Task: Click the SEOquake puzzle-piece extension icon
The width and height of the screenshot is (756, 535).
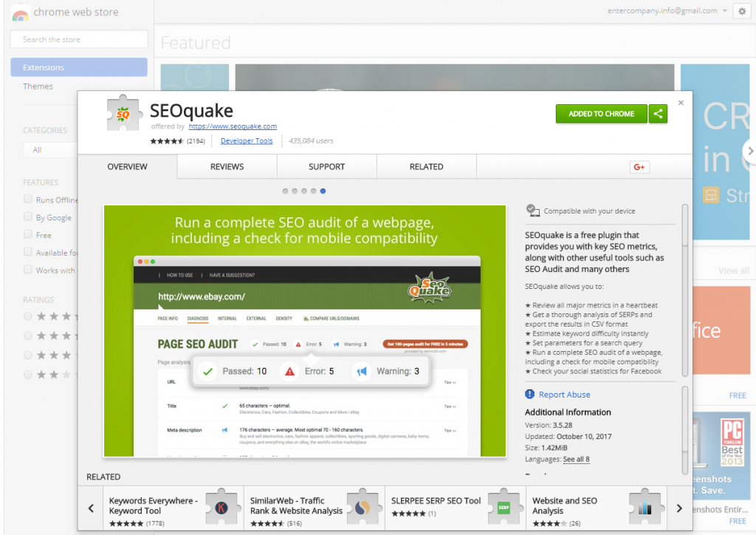Action: point(124,113)
